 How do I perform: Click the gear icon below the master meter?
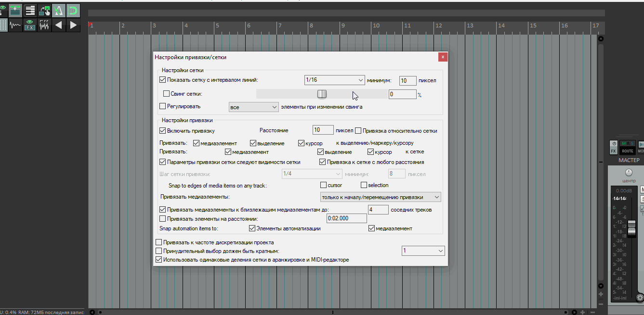(640, 297)
